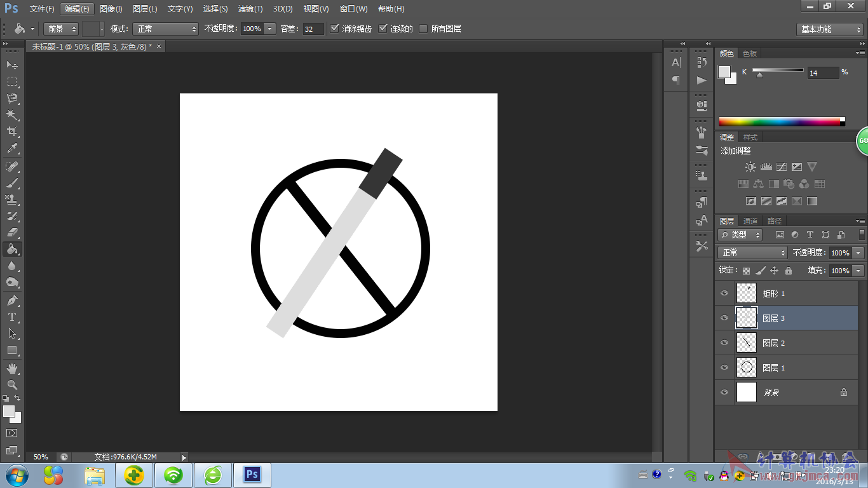Open the layer blend mode 正常 dropdown
The width and height of the screenshot is (868, 488).
coord(753,252)
